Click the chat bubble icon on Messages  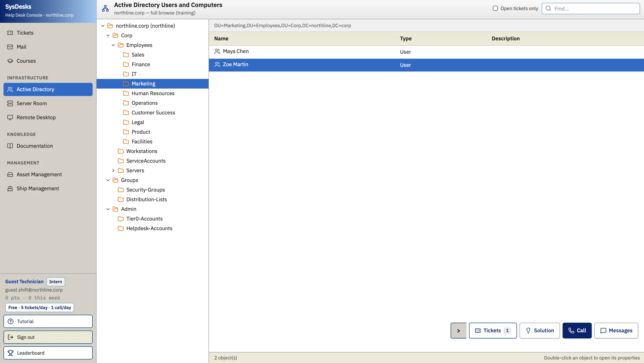(x=603, y=331)
